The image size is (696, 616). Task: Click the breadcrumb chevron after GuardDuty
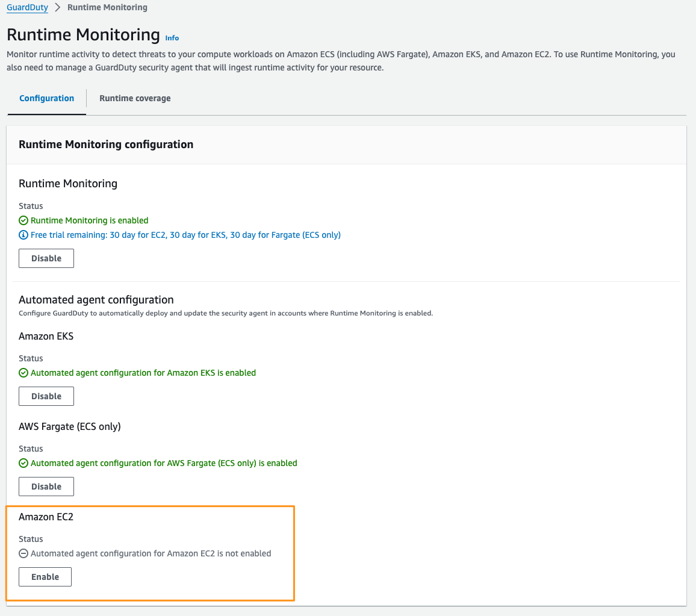(x=57, y=7)
